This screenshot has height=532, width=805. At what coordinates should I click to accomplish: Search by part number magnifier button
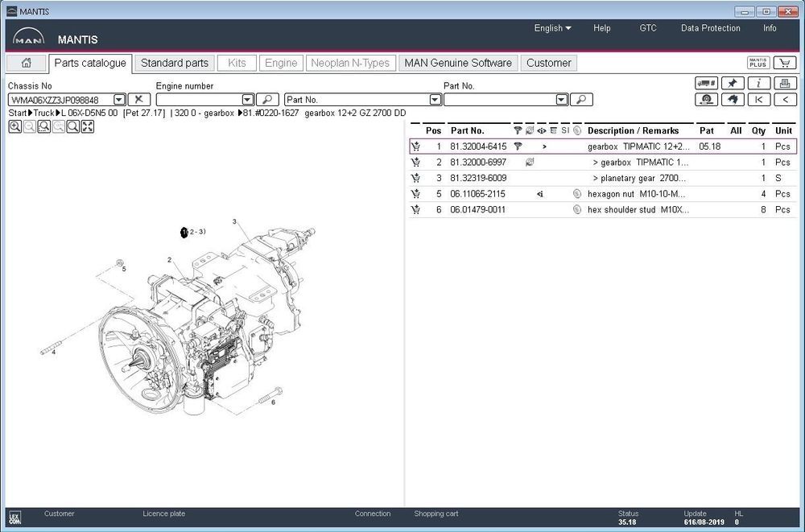tap(581, 100)
